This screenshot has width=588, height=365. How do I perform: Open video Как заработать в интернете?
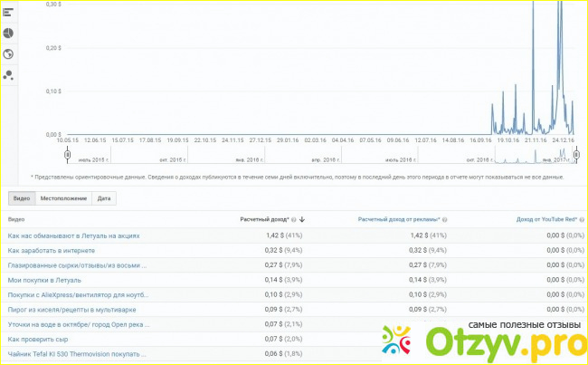[x=52, y=250]
